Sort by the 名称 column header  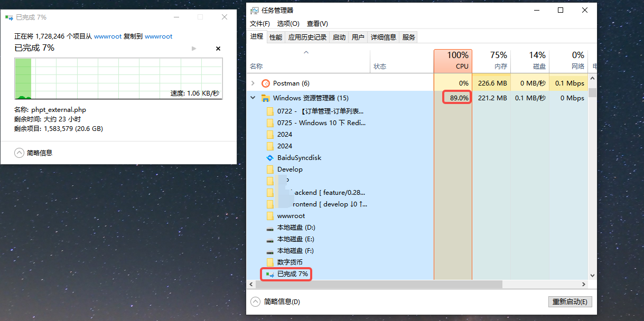coord(309,61)
